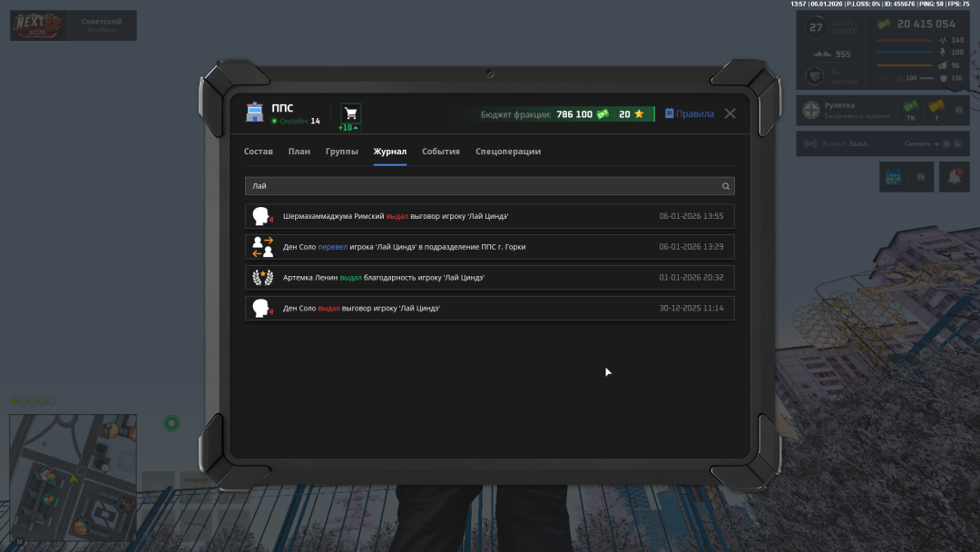980x552 pixels.
Task: Expand the +10 cart discount dropdown
Action: tap(349, 127)
